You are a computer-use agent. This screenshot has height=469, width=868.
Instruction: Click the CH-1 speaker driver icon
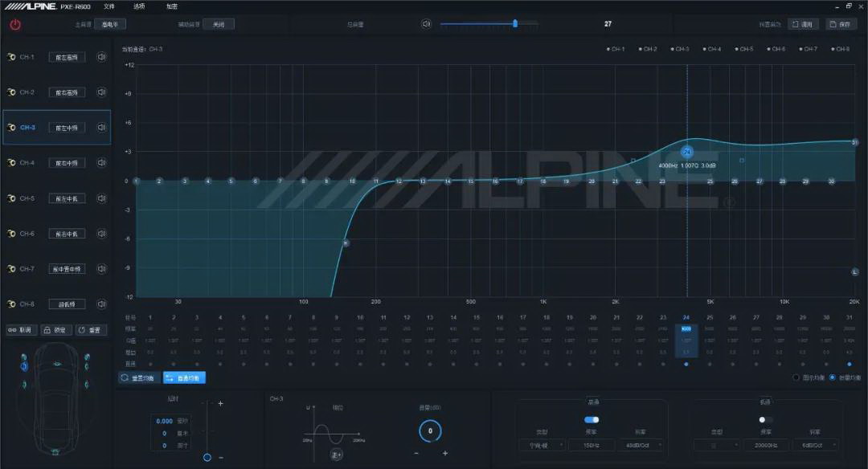click(x=11, y=57)
